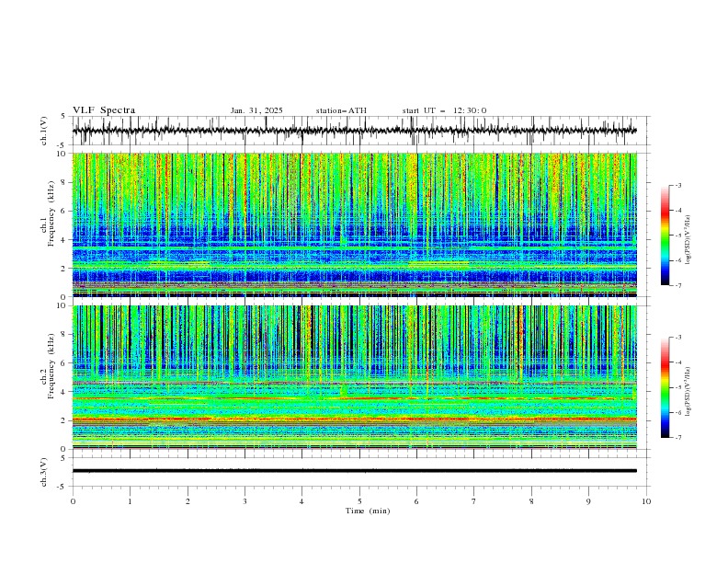Click the "Time (min)" axis label
The image size is (728, 563).
[368, 511]
